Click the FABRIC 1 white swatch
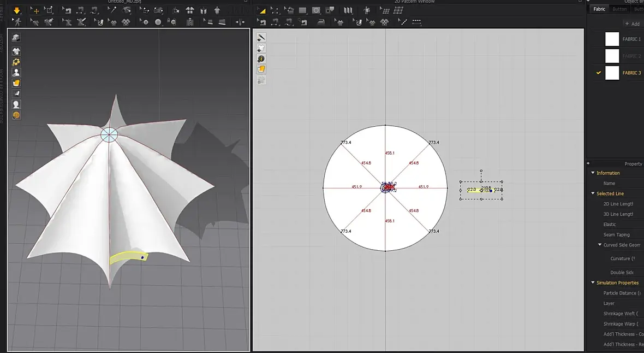644x353 pixels. pyautogui.click(x=612, y=39)
